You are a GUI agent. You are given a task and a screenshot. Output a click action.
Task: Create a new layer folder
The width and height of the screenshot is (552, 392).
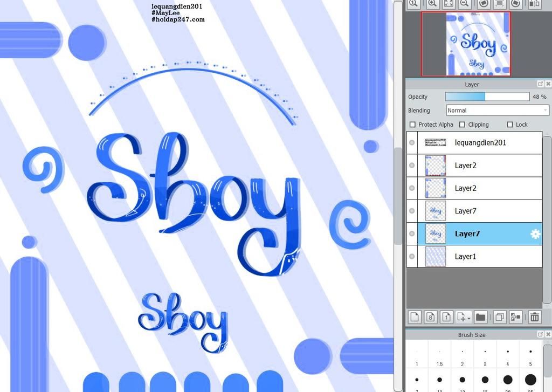point(480,317)
